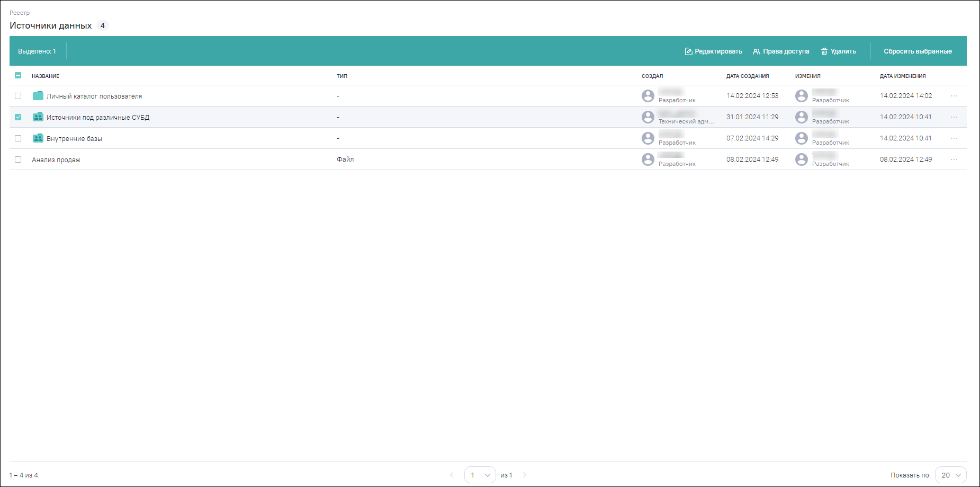Click modifier avatar in Источники под различные СУБД row

point(802,117)
